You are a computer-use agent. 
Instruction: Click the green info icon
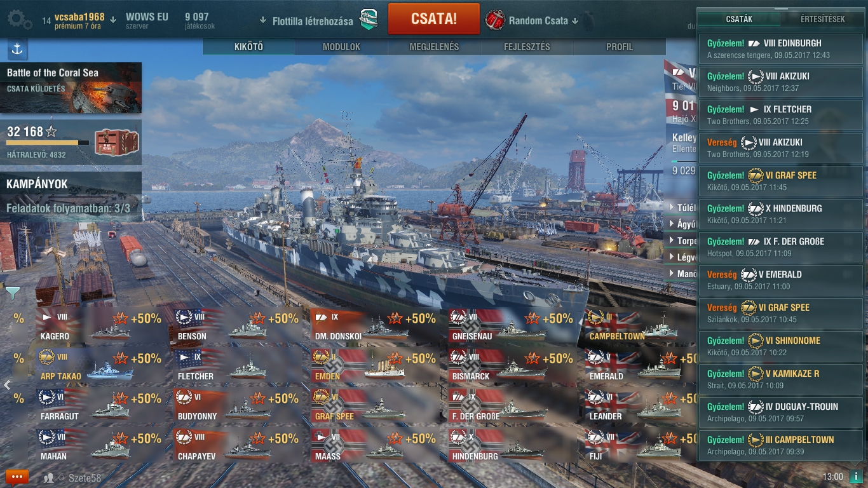855,477
